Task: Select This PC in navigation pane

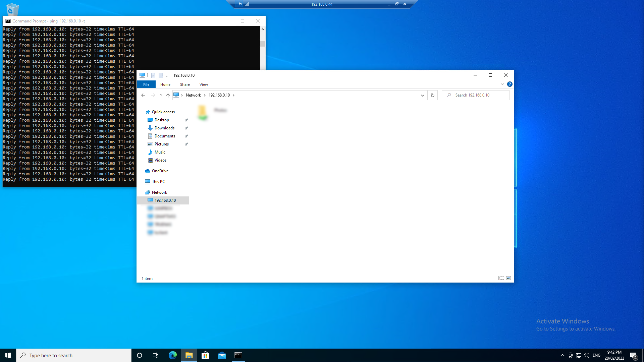Action: point(158,182)
